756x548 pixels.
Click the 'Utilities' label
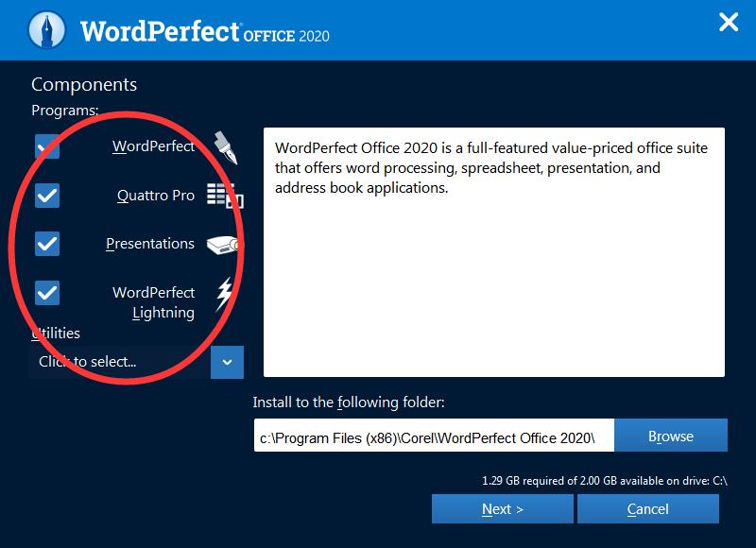click(x=56, y=333)
